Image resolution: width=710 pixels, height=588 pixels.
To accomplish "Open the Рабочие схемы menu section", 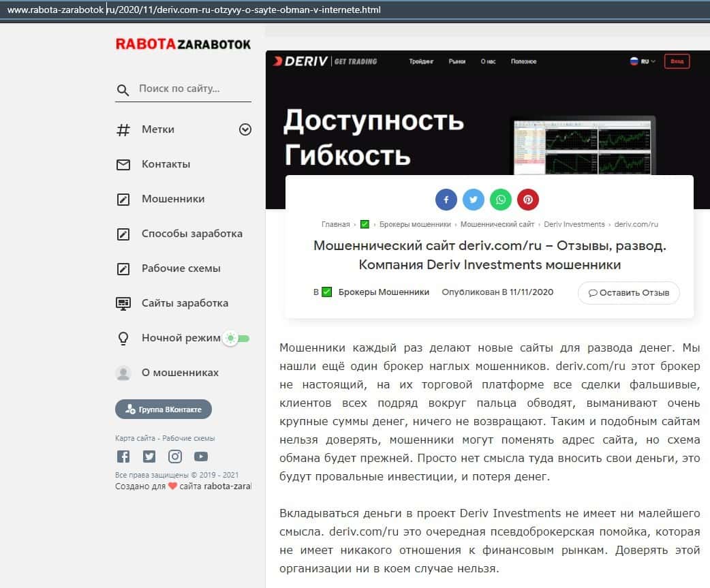I will coord(181,268).
